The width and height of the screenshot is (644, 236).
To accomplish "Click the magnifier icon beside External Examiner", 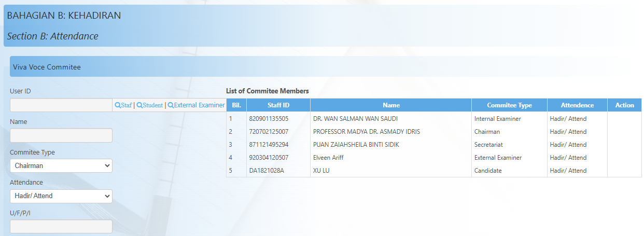I will [171, 105].
